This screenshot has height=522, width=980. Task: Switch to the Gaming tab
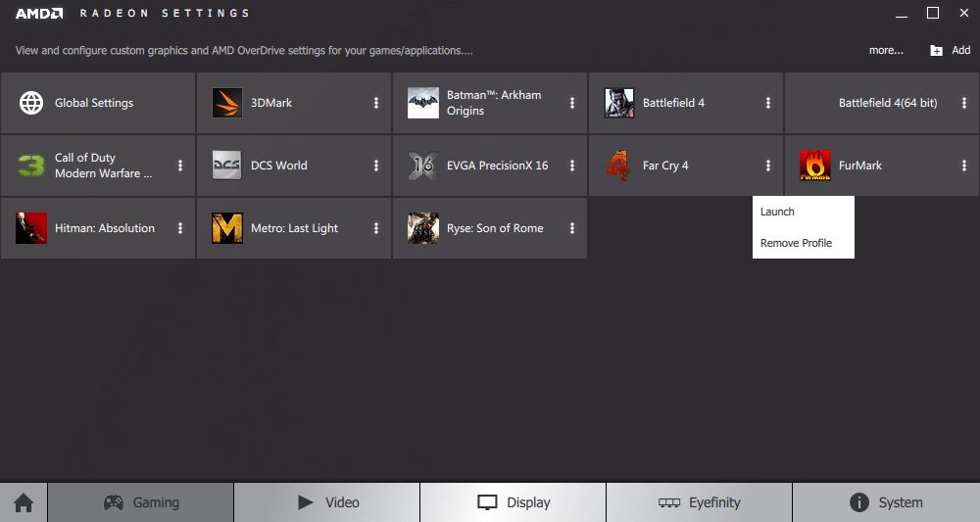tap(140, 502)
